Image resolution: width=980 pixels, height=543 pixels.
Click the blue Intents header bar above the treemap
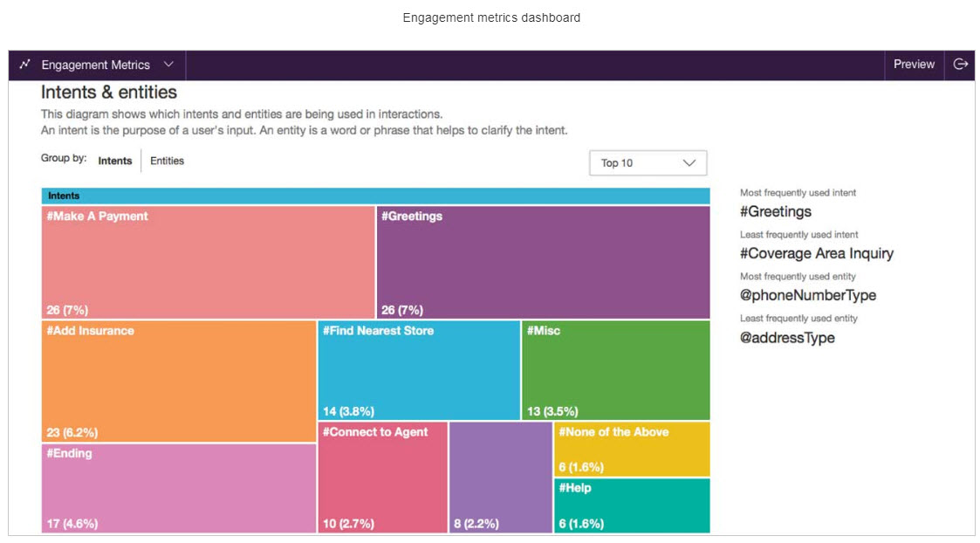[x=375, y=195]
